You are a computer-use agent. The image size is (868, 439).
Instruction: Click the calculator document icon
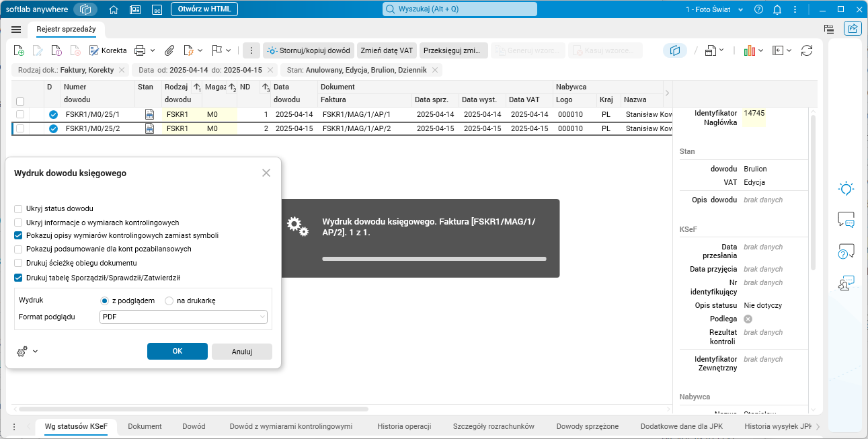pyautogui.click(x=711, y=50)
